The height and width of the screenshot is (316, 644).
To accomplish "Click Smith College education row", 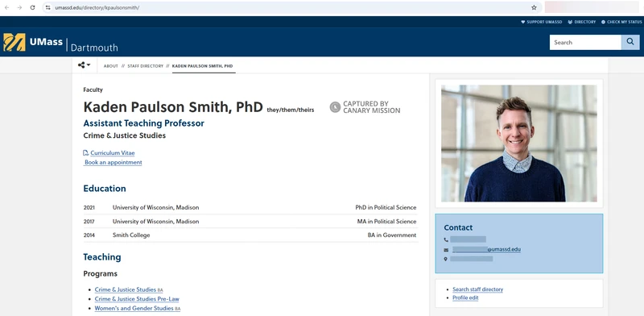I will tap(250, 235).
